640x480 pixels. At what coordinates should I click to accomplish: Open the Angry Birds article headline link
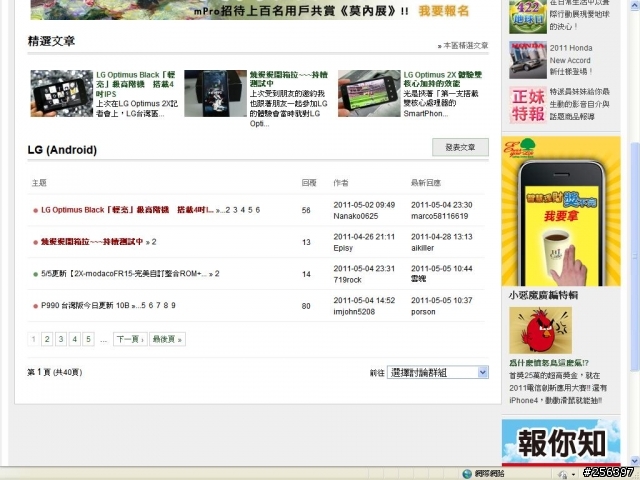(x=549, y=362)
